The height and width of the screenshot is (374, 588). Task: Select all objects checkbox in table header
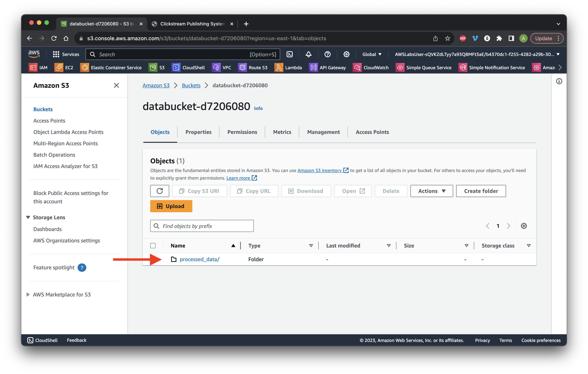coord(153,246)
